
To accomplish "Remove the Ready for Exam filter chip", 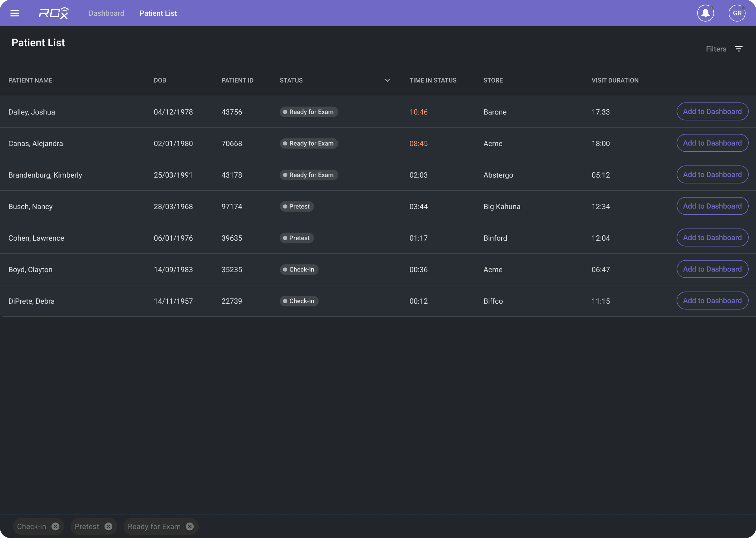I will [x=190, y=526].
